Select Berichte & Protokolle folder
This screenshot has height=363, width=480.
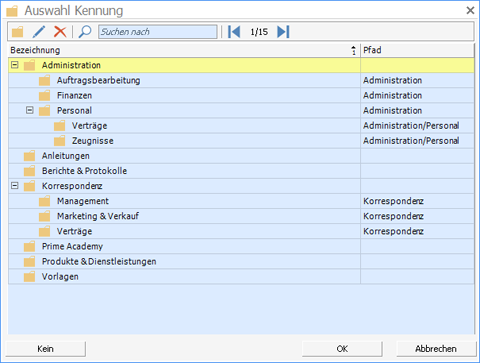pos(241,171)
